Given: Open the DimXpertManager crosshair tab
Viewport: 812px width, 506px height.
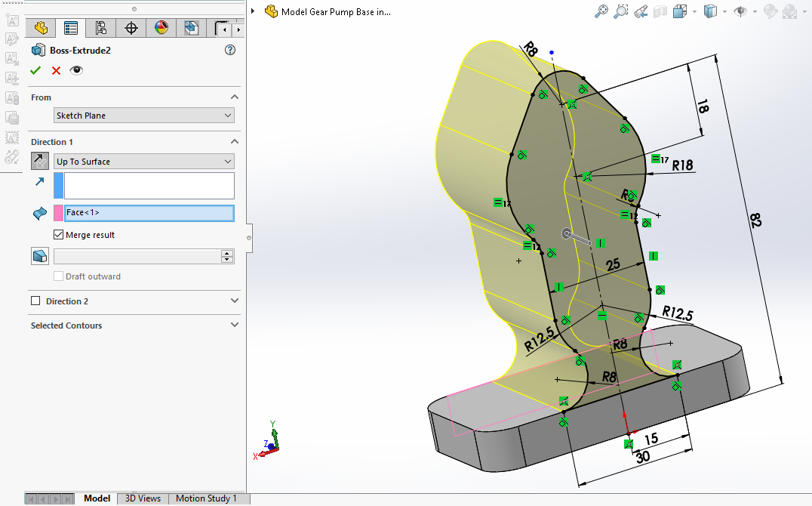Looking at the screenshot, I should click(x=131, y=29).
